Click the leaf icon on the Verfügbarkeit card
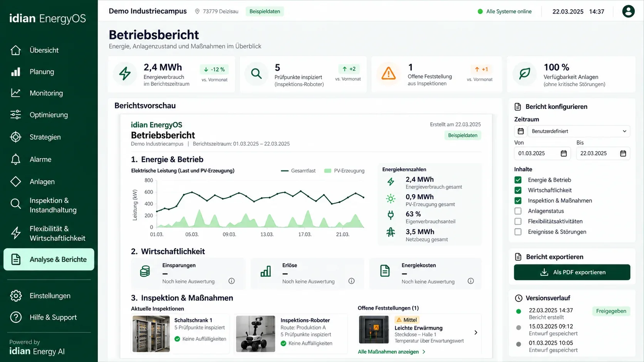The image size is (644, 362). click(525, 74)
